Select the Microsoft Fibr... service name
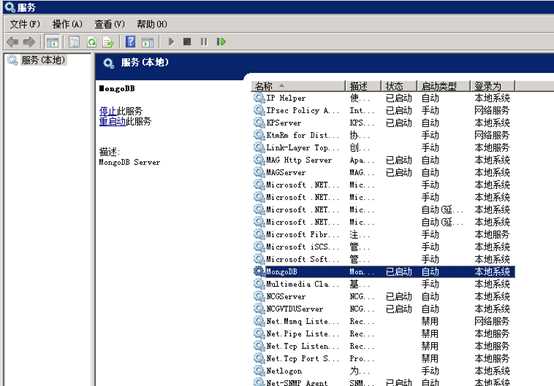The width and height of the screenshot is (554, 386). coord(303,234)
